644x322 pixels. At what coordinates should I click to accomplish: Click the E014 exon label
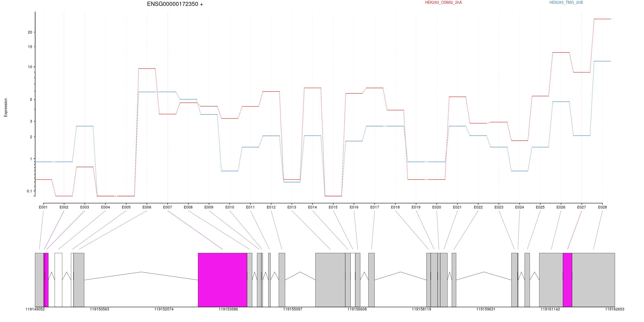pos(312,207)
